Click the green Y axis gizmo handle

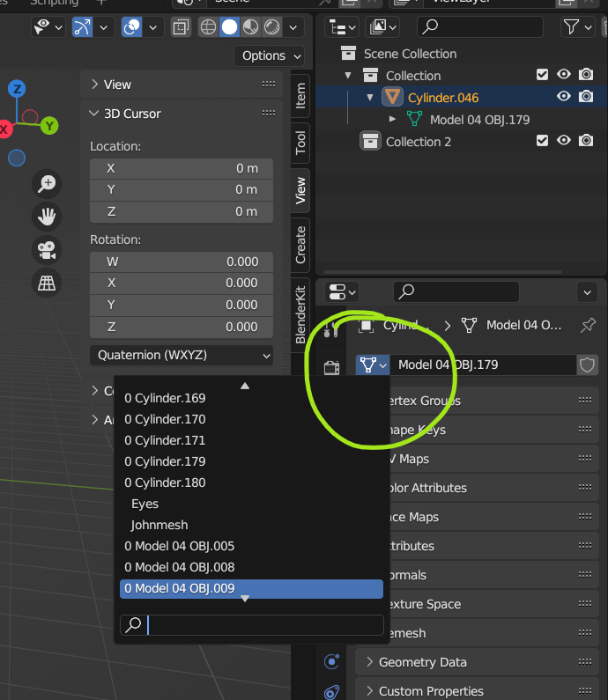(49, 126)
